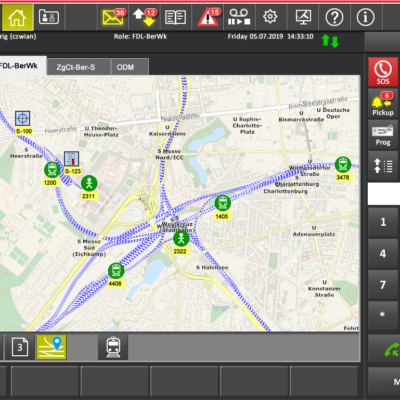The height and width of the screenshot is (400, 400).
Task: Select person marker 2322 on the map
Action: point(181,238)
